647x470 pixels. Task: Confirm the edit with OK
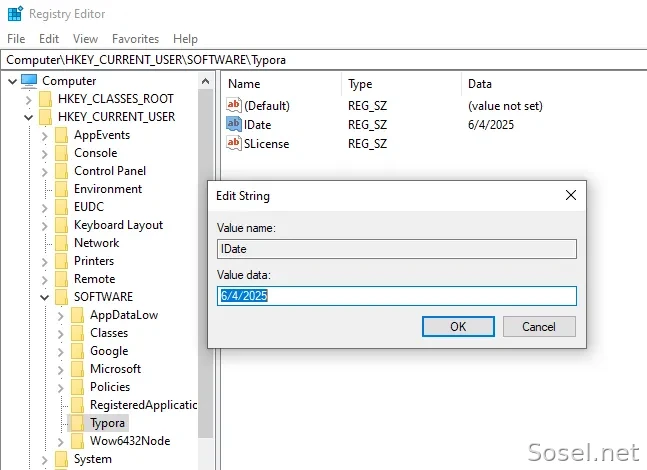pyautogui.click(x=458, y=326)
